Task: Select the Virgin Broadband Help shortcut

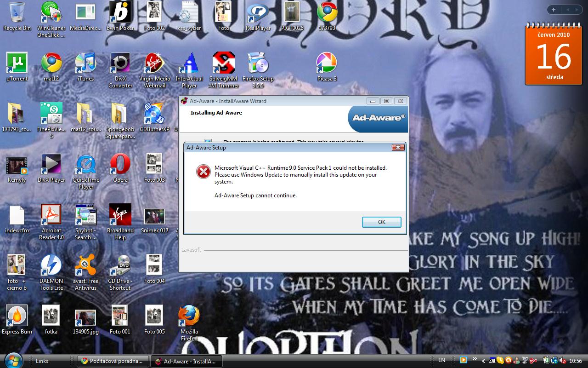Action: pos(120,222)
